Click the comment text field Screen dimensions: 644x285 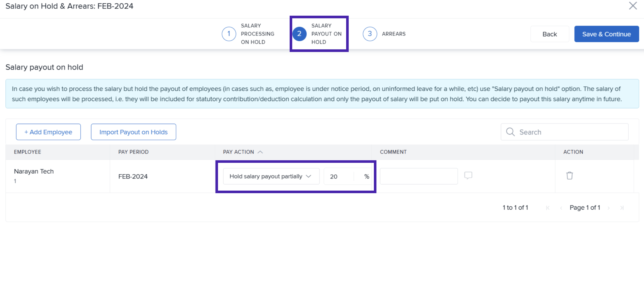point(419,176)
